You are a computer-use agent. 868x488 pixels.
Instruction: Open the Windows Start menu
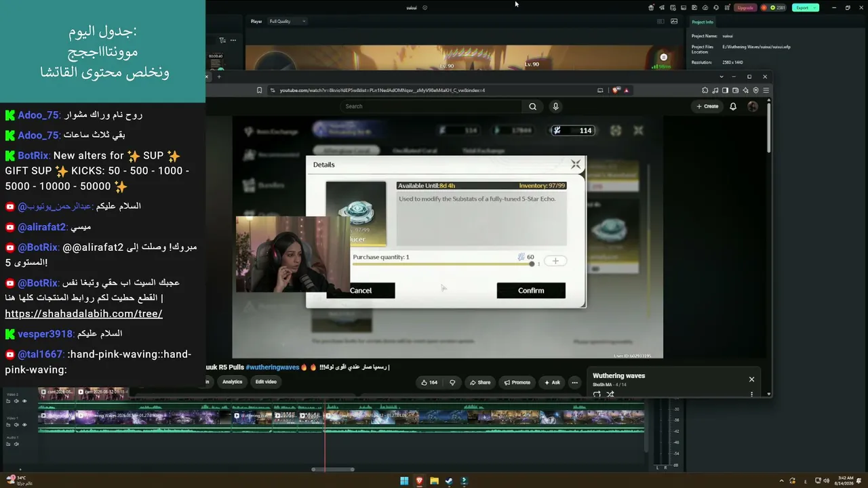tap(404, 481)
